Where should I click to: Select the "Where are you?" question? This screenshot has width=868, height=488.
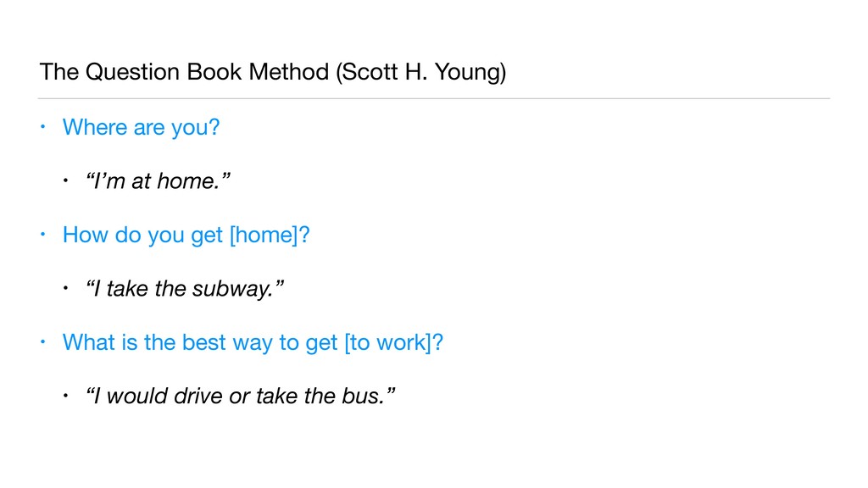tap(142, 127)
